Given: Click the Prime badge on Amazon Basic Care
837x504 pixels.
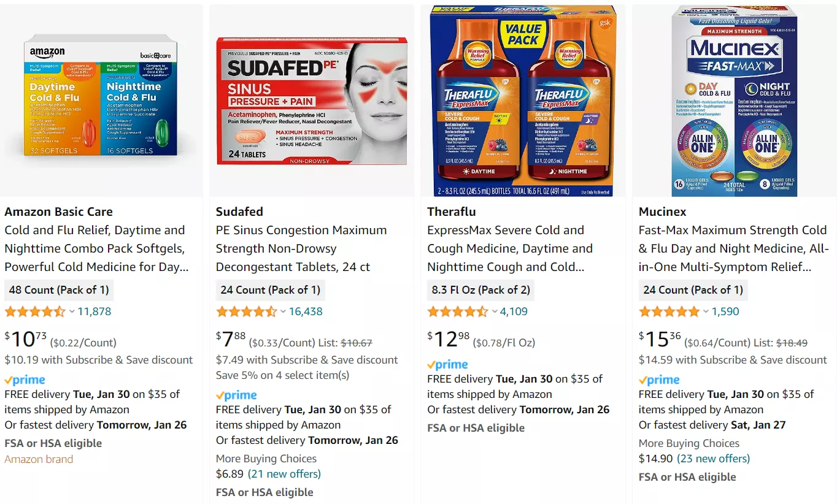Looking at the screenshot, I should (25, 380).
